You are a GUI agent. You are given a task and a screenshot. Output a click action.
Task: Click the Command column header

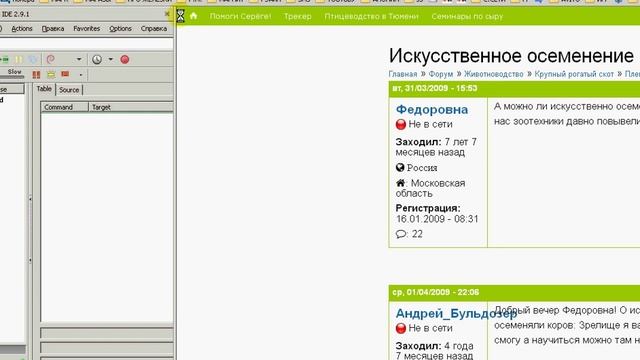pyautogui.click(x=64, y=107)
